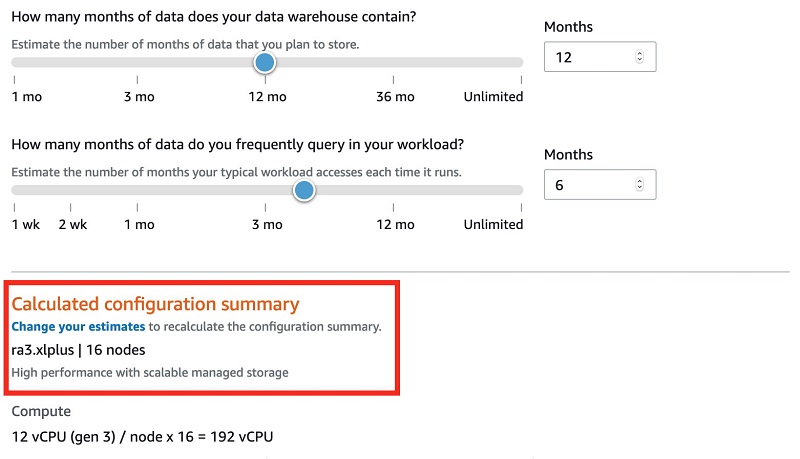Select the 1 mo mark on warehouse slider
The image size is (800, 459).
[27, 96]
